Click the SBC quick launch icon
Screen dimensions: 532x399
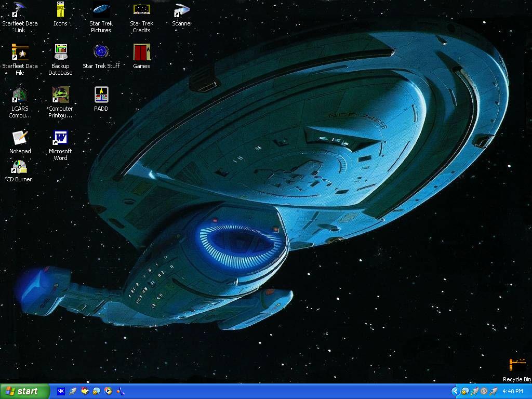61,391
